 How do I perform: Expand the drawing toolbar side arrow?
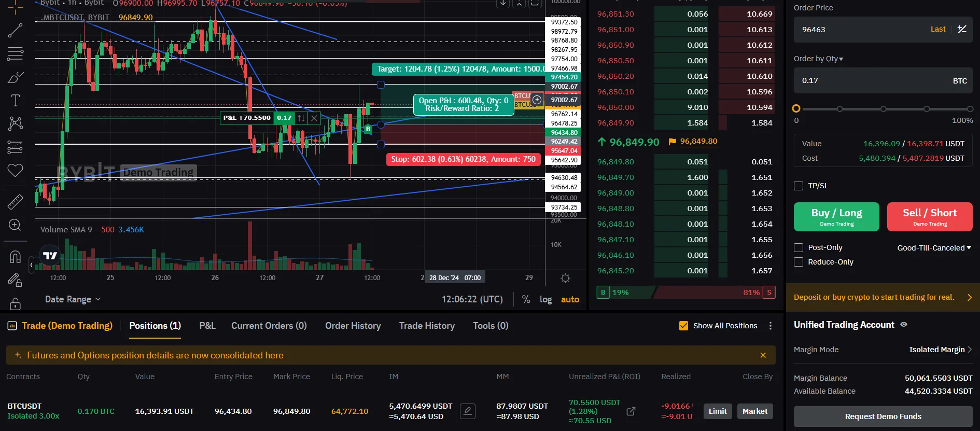click(x=31, y=265)
